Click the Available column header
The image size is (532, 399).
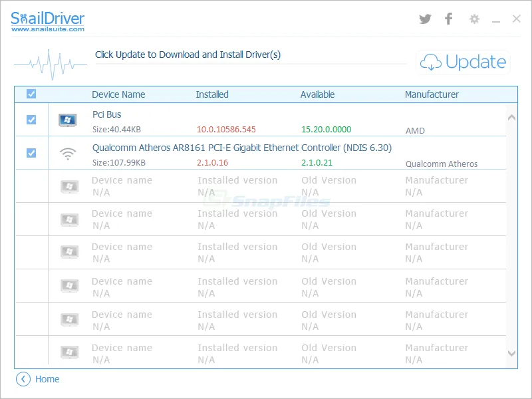(x=317, y=94)
